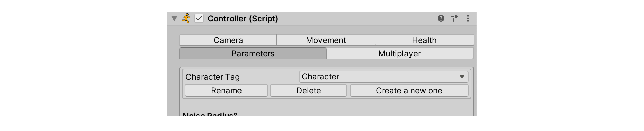Click the Character Tag field label

pos(213,77)
